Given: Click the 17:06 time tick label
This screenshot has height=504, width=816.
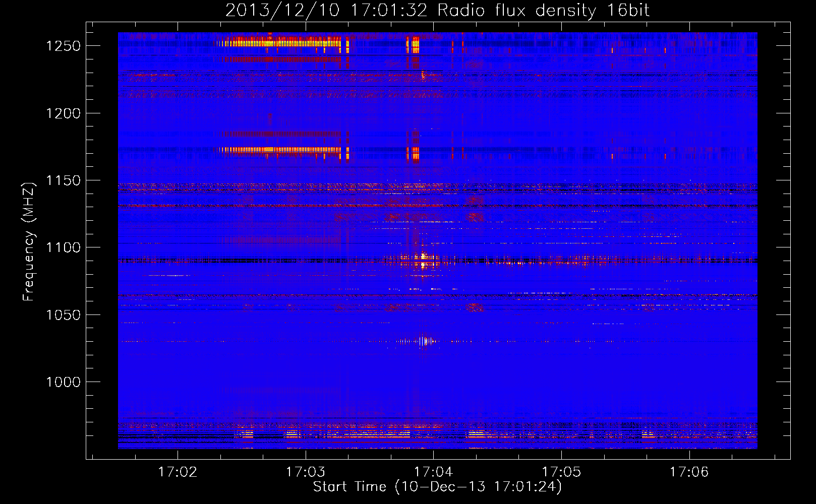Looking at the screenshot, I should [x=689, y=472].
